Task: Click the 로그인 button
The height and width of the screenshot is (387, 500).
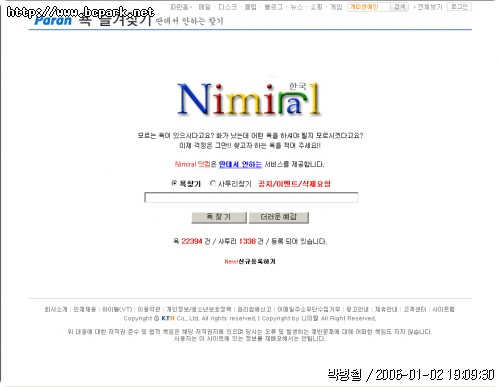Action: [459, 7]
